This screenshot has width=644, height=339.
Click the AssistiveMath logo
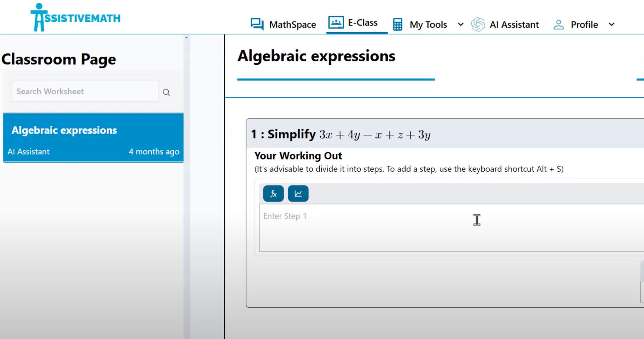[x=75, y=17]
